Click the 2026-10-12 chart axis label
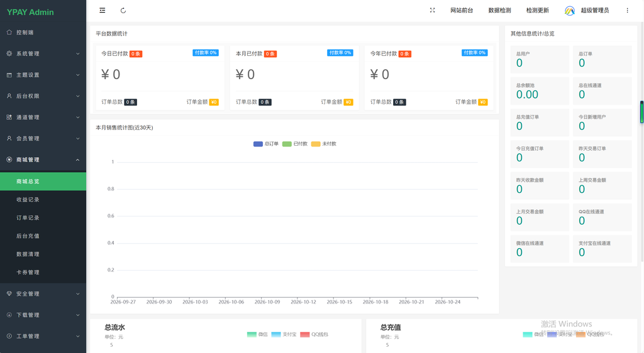Viewport: 644px width, 353px height. 303,302
